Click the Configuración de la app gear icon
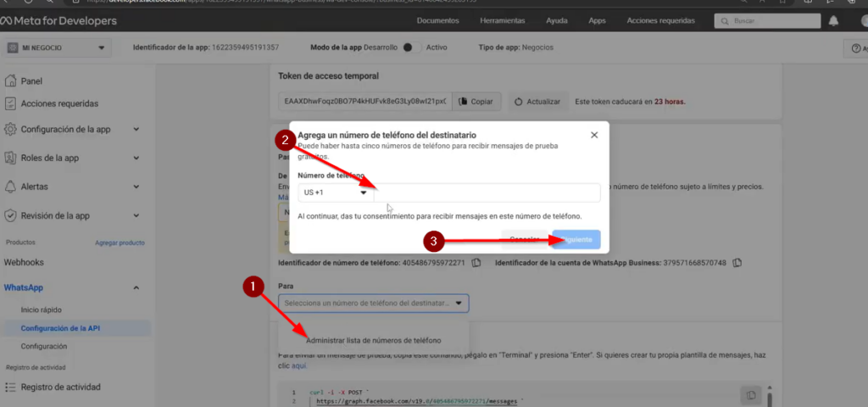 click(10, 130)
